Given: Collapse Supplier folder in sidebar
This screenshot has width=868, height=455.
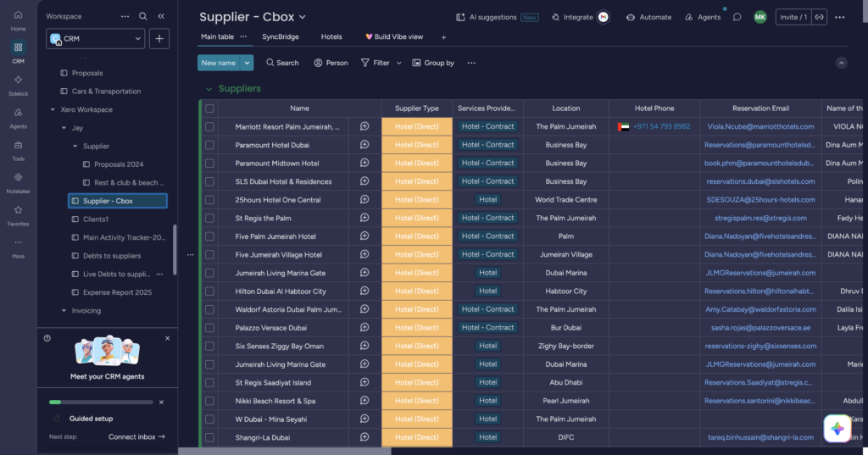Looking at the screenshot, I should (x=75, y=146).
